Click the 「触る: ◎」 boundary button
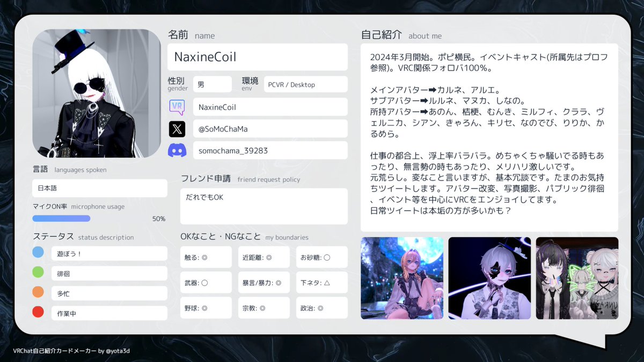Viewport: 644px width, 362px height. tap(206, 257)
